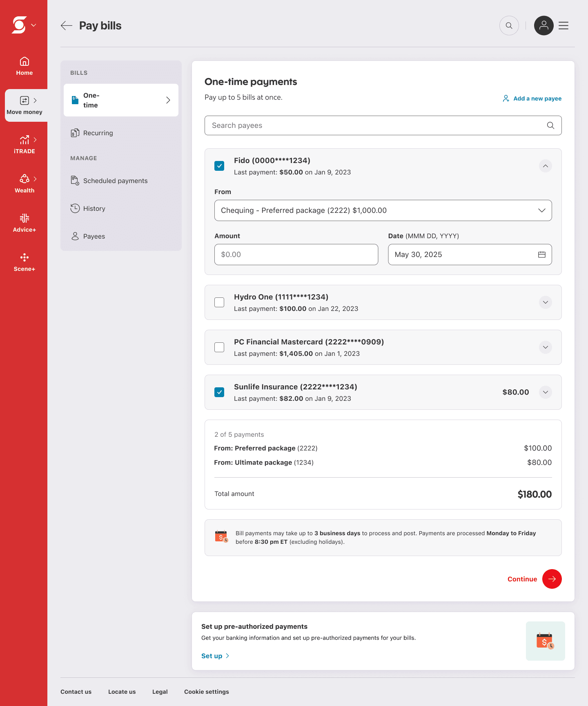Viewport: 588px width, 706px height.
Task: Click 'From: Ultimate package (1234)' summary row
Action: [x=383, y=462]
